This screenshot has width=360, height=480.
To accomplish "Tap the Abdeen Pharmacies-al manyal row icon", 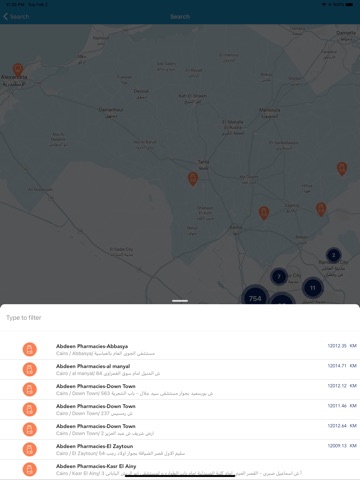I will (30, 369).
